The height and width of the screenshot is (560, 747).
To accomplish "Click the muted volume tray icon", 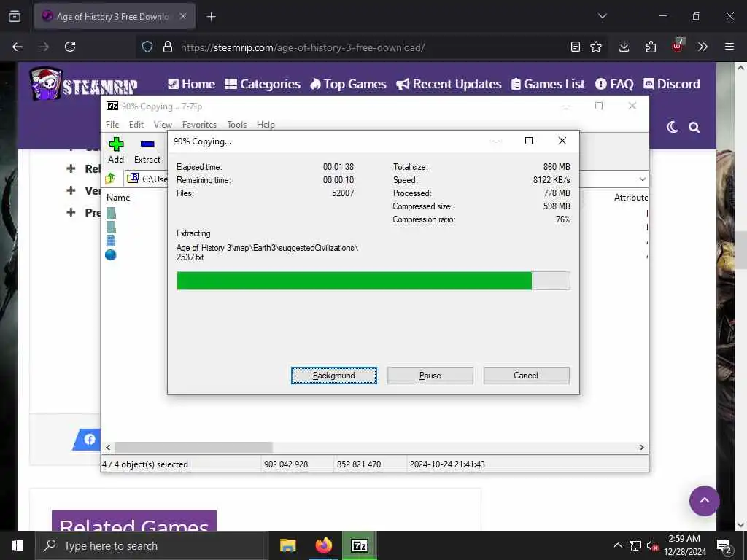I will point(652,545).
